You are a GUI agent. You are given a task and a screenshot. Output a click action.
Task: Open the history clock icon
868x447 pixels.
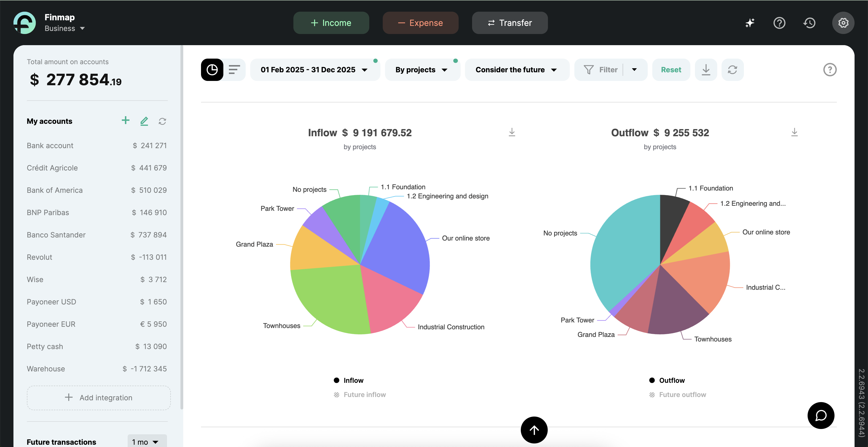(809, 23)
